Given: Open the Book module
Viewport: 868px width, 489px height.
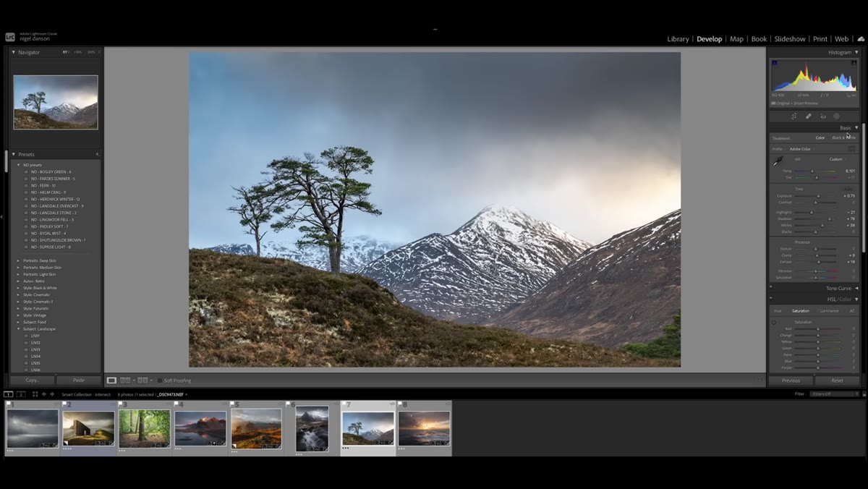Looking at the screenshot, I should (x=759, y=39).
